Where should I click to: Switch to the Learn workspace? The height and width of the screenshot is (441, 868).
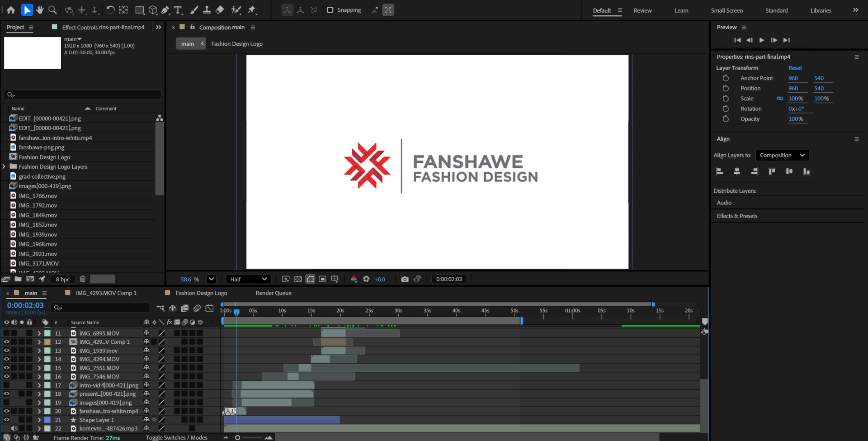pos(681,10)
